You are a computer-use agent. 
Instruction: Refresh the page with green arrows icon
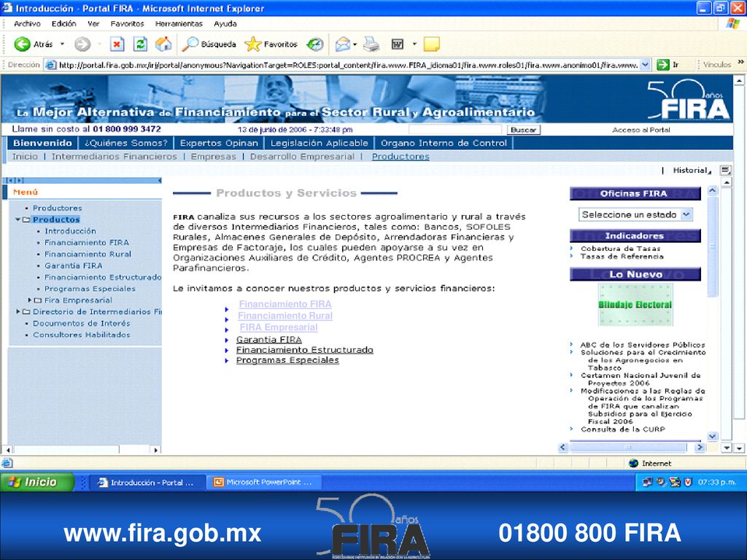(140, 44)
